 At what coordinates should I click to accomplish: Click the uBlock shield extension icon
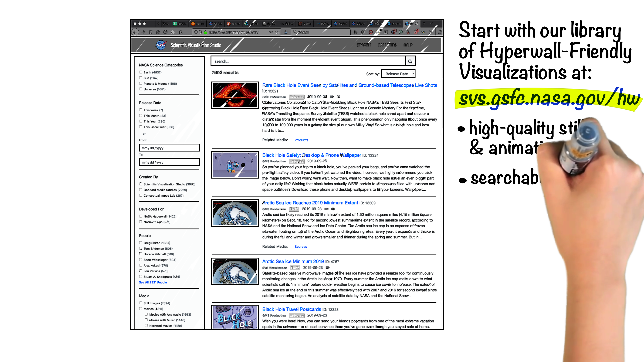click(363, 32)
